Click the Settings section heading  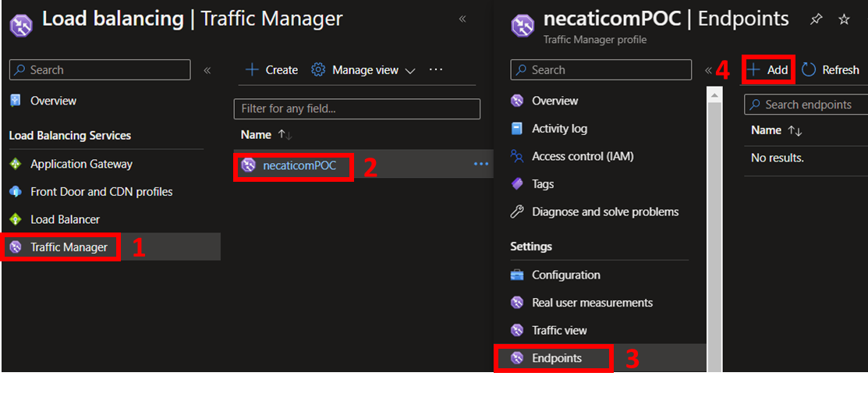click(x=531, y=246)
